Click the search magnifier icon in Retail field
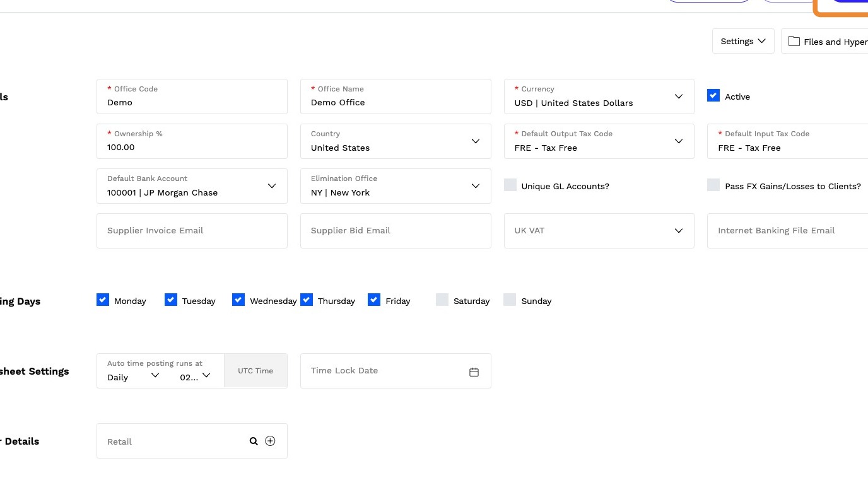 coord(254,441)
